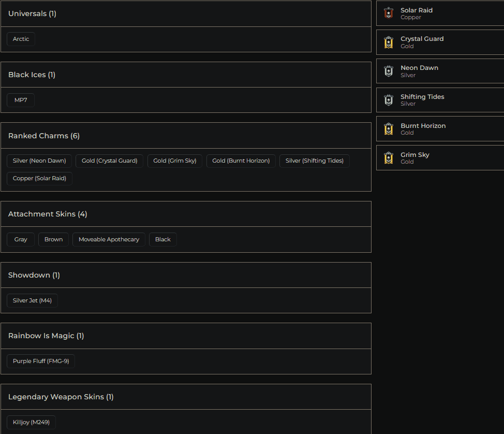Open the Rainbow Is Magic (1) header
Viewport: 504px width, 434px height.
tap(186, 336)
